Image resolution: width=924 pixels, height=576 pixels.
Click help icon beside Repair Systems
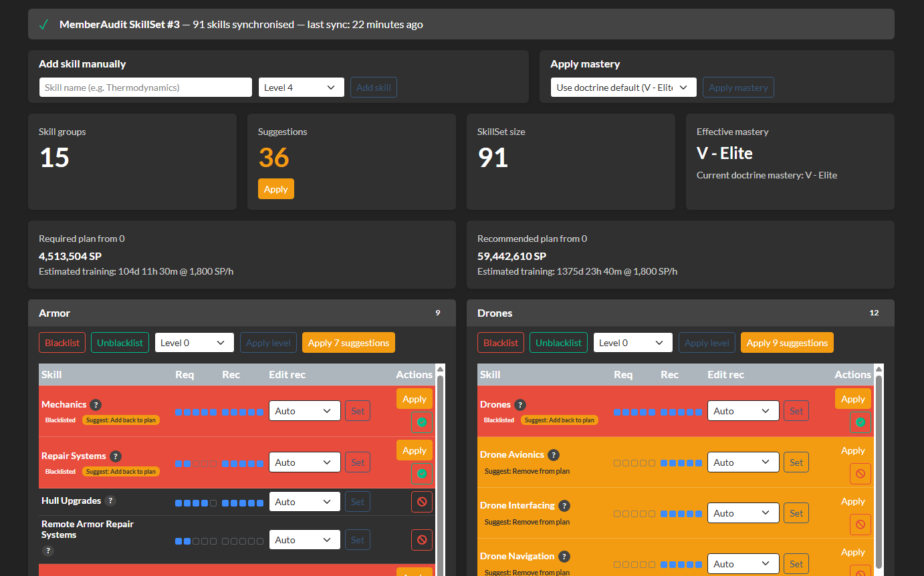pyautogui.click(x=116, y=456)
